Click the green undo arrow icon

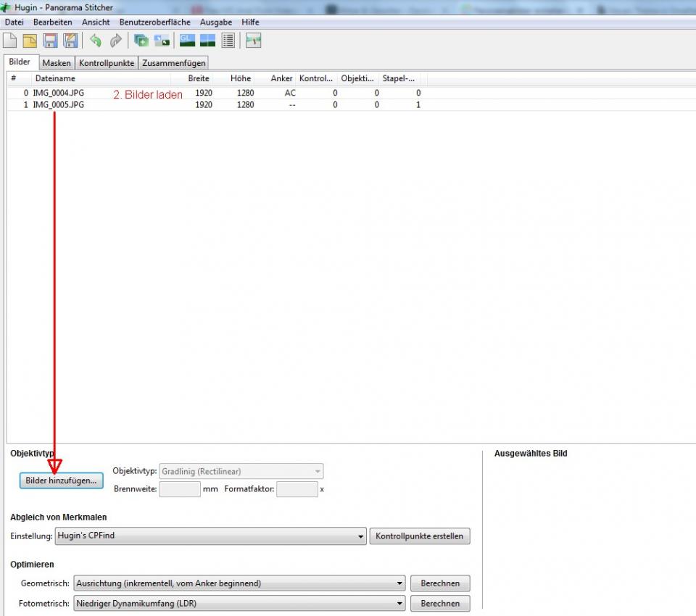[96, 41]
